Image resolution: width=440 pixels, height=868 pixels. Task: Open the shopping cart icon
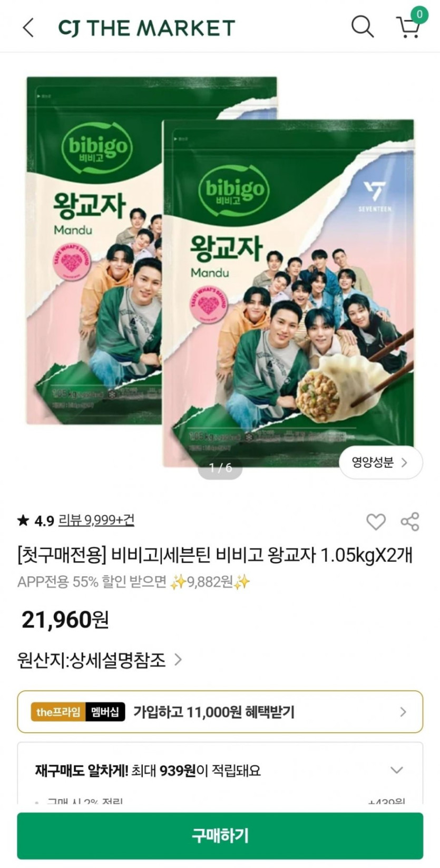(408, 27)
